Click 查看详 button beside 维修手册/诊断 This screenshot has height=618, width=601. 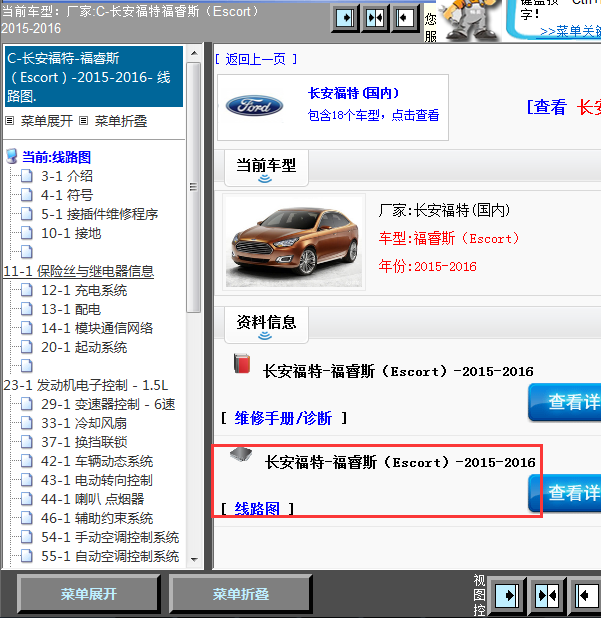[565, 402]
